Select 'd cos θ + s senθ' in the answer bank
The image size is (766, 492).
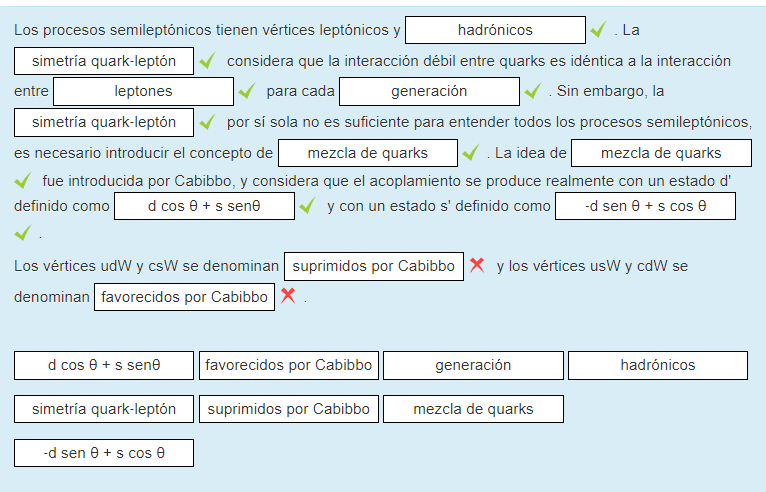104,365
